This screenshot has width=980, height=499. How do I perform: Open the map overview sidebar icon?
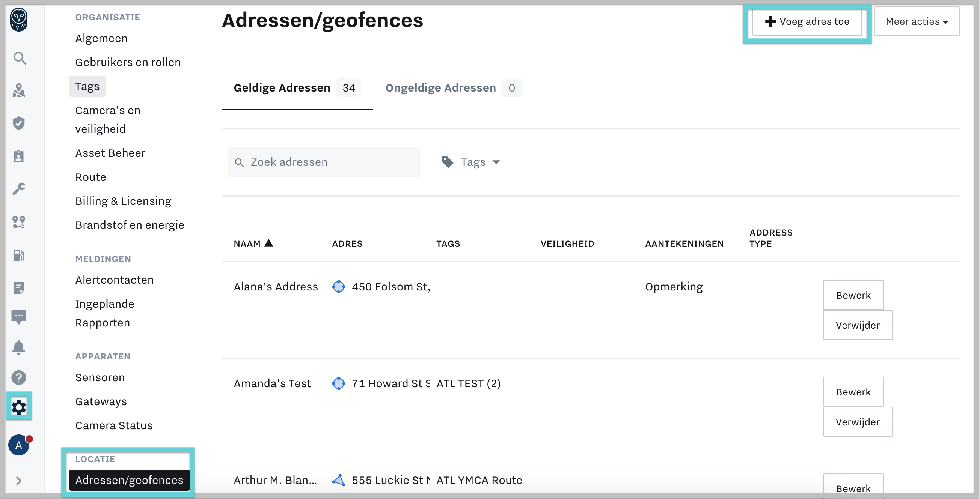pos(19,90)
